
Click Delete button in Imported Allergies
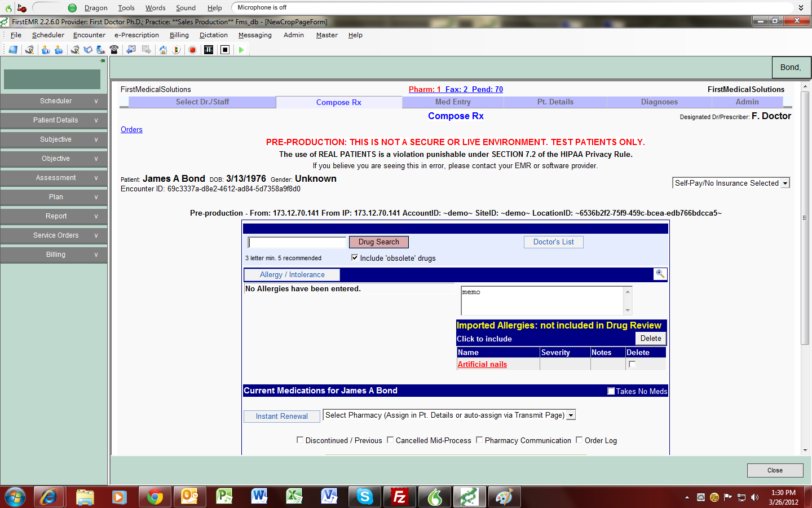click(651, 338)
